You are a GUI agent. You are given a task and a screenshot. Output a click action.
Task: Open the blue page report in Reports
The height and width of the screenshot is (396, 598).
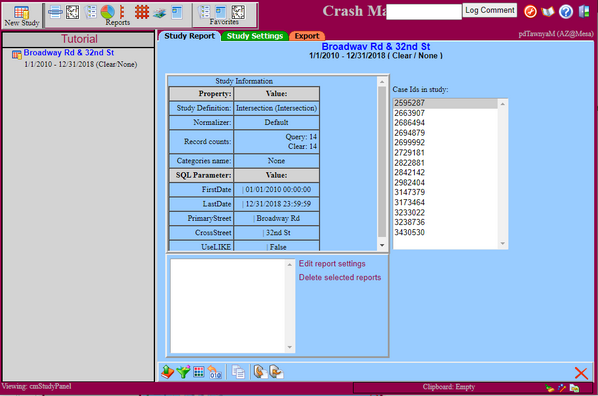(177, 12)
